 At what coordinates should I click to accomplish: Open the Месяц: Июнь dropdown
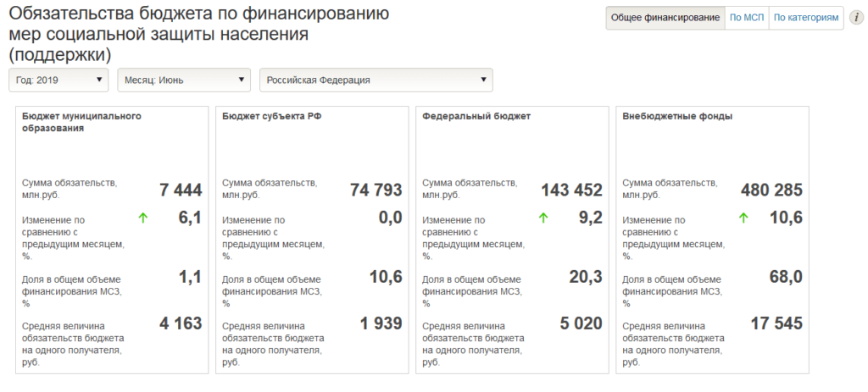[183, 80]
